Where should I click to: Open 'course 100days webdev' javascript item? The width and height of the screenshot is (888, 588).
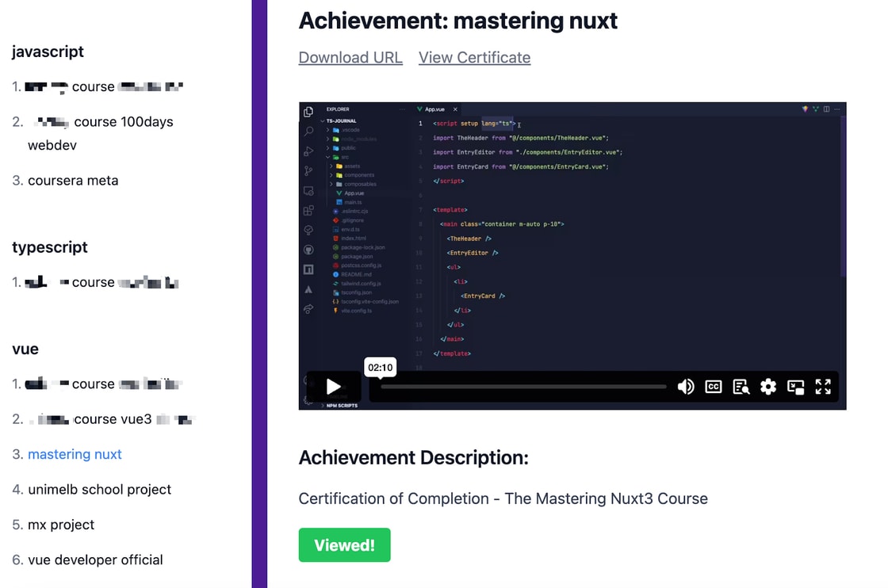pyautogui.click(x=101, y=134)
